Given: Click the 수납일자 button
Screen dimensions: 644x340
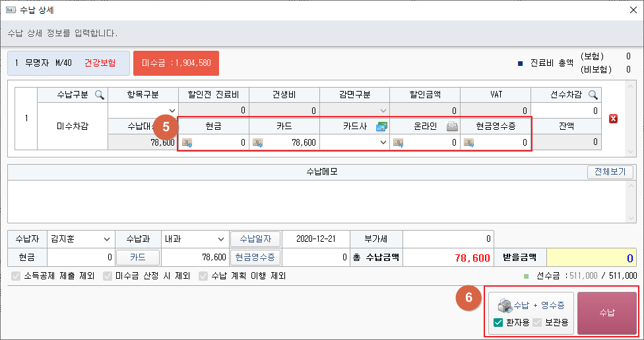Looking at the screenshot, I should (255, 239).
